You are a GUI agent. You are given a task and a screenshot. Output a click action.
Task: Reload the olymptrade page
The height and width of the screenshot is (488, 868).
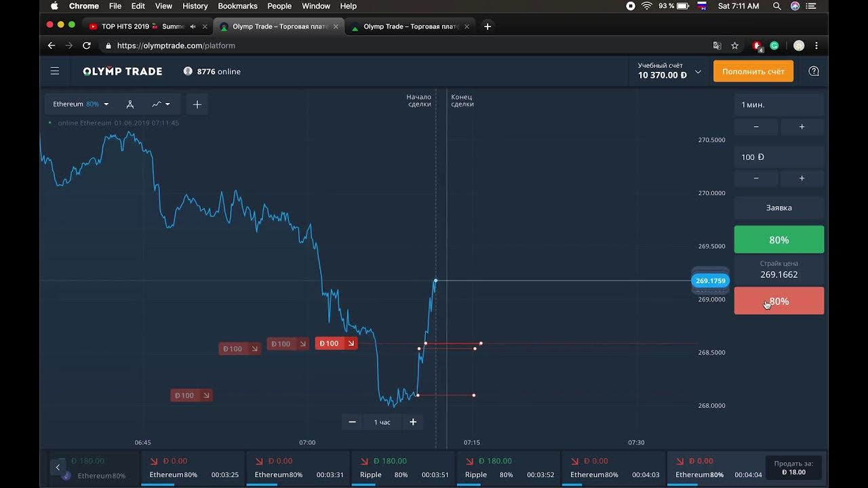pyautogui.click(x=86, y=45)
